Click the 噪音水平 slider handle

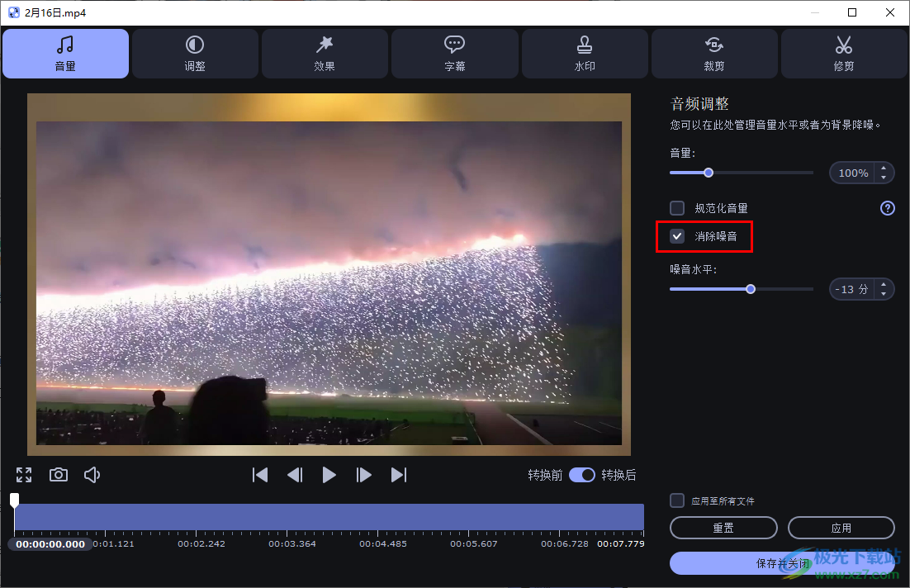click(751, 289)
